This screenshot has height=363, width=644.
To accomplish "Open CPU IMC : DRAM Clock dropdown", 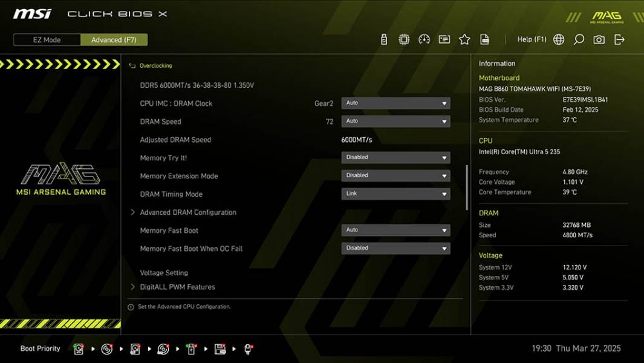I will tap(395, 103).
